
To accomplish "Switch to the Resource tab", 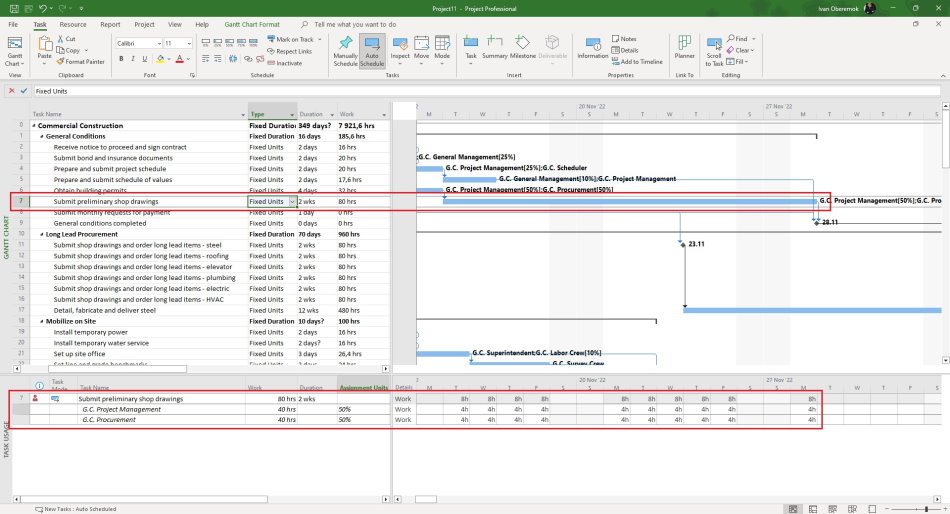I will 73,25.
